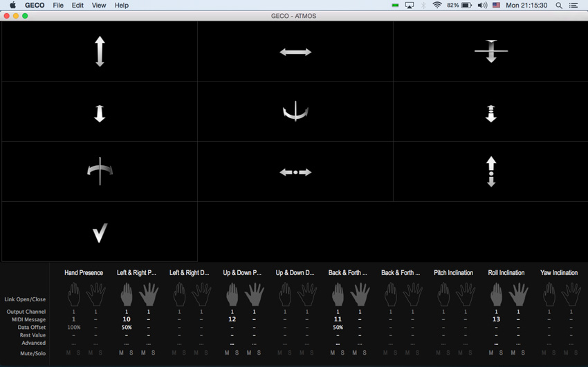The width and height of the screenshot is (588, 367).
Task: Select the down arrow crossing a horizontal line
Action: [491, 51]
